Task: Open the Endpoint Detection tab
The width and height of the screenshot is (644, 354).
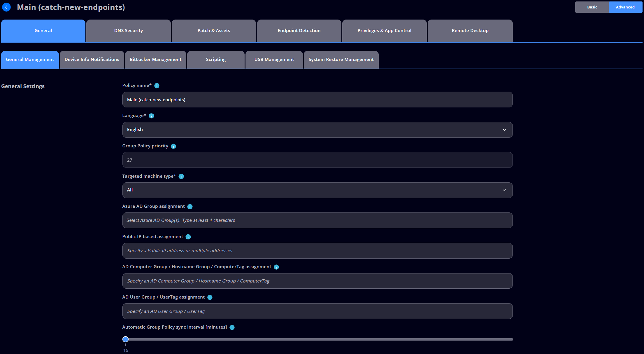Action: 299,31
